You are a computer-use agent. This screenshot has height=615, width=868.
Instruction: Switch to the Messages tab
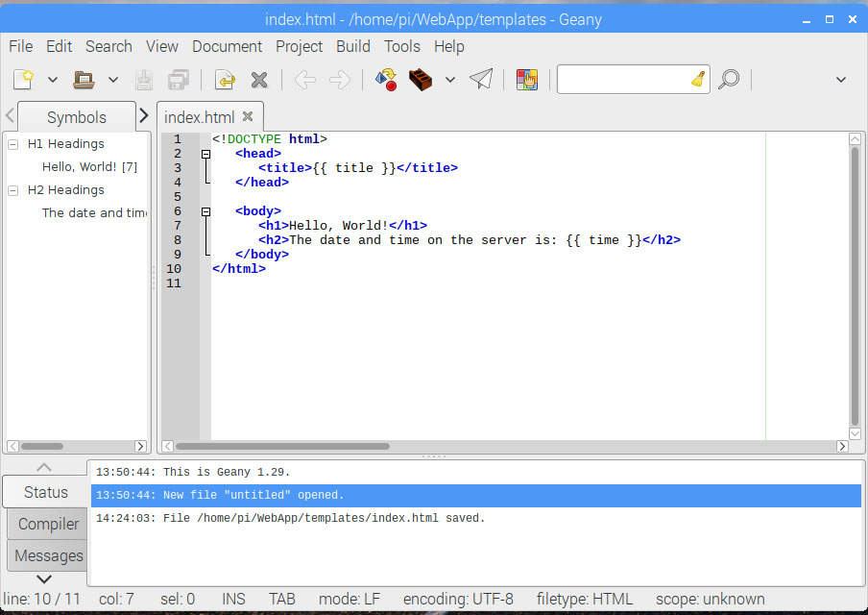46,555
